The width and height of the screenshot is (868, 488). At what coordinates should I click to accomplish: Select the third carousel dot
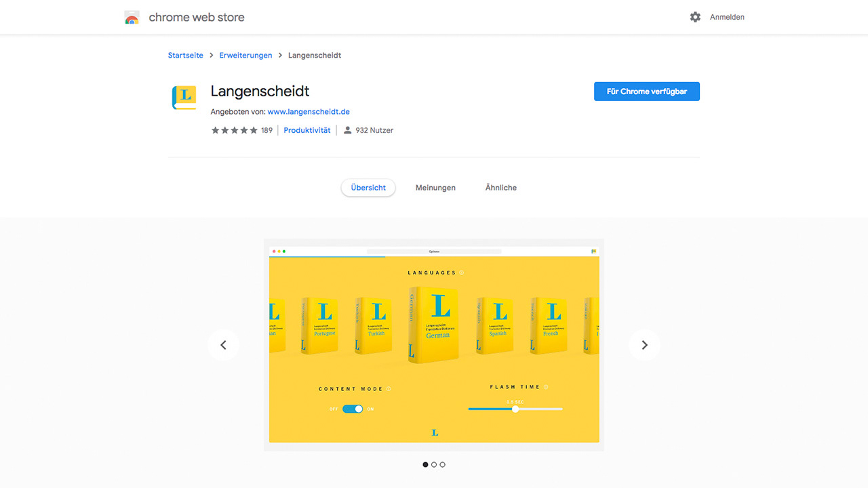click(x=443, y=465)
